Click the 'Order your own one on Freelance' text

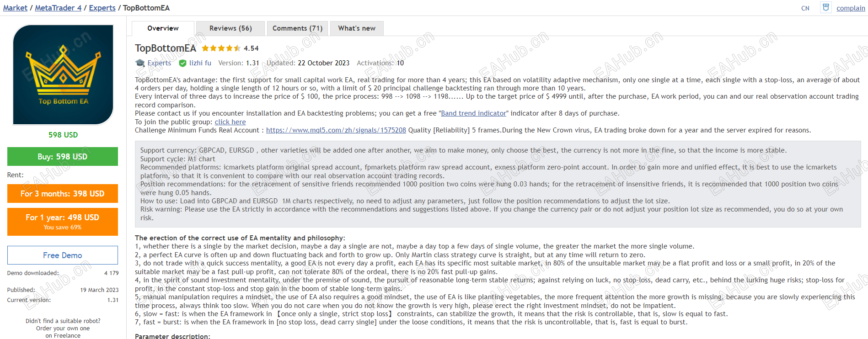tap(63, 332)
